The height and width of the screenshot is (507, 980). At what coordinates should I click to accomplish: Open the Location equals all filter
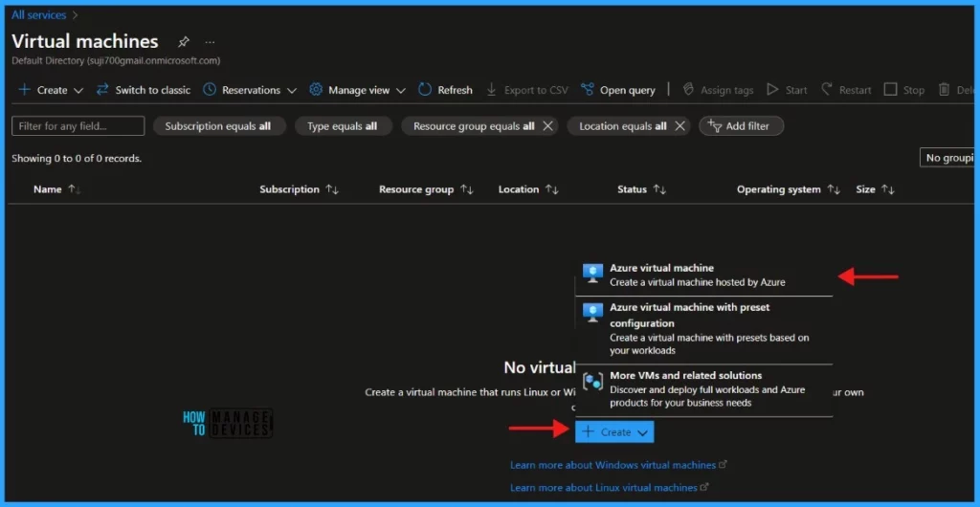coord(622,126)
